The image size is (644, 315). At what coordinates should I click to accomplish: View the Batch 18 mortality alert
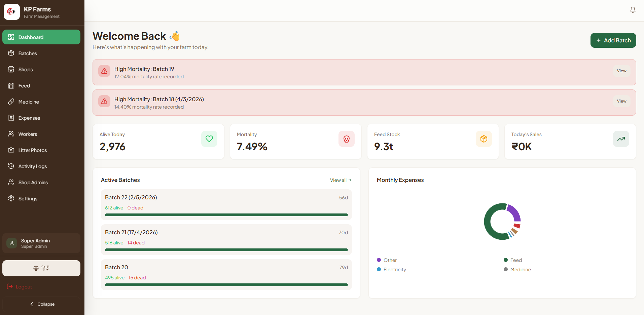(x=621, y=101)
